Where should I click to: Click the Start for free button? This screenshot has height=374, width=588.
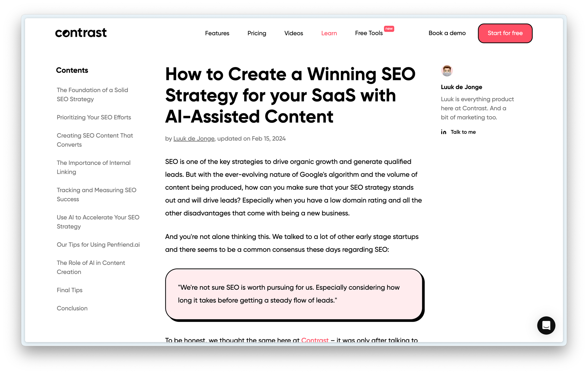[505, 33]
